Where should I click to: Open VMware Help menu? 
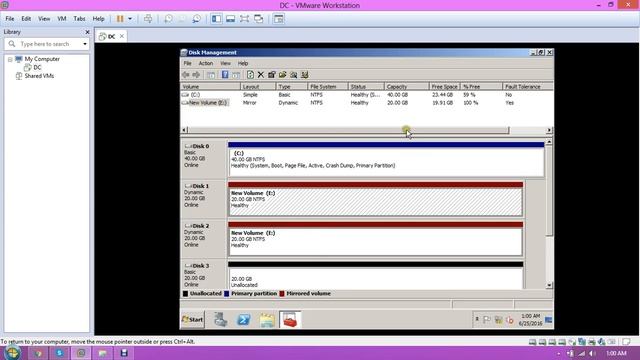(98, 19)
